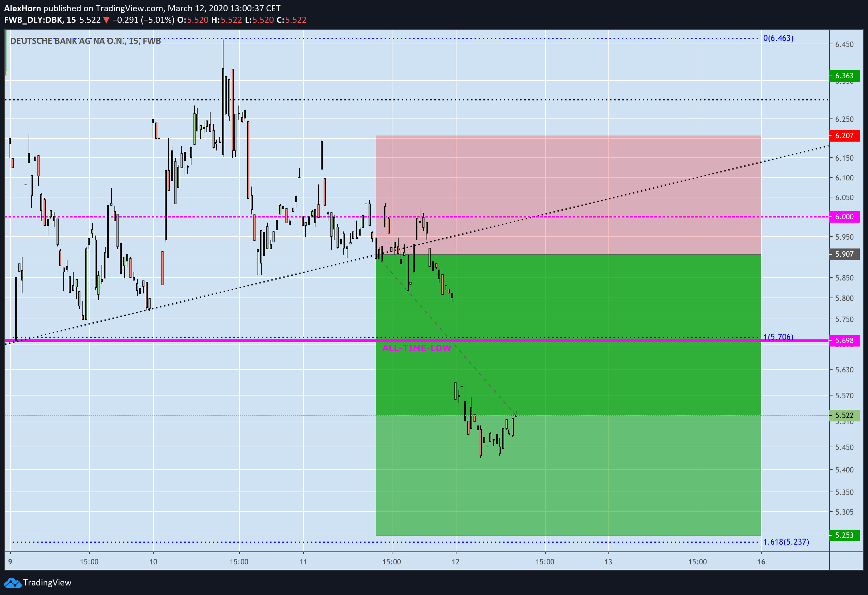Click the 5.950 price axis label

(844, 237)
